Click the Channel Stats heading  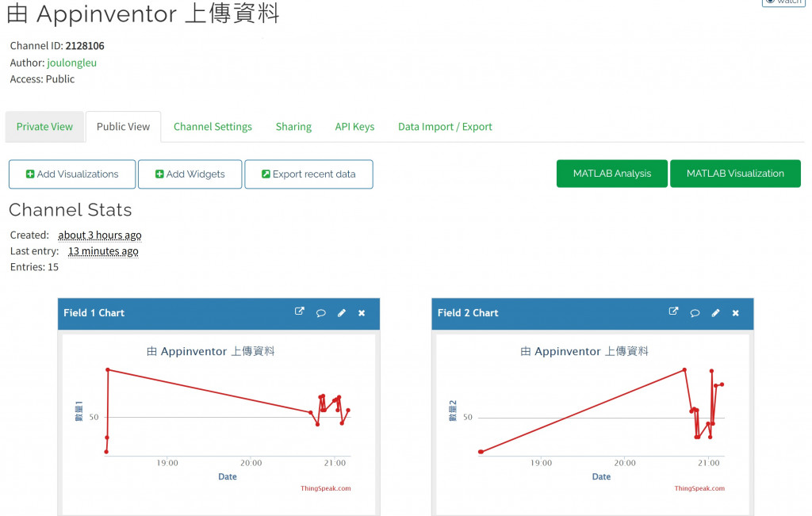pos(71,209)
